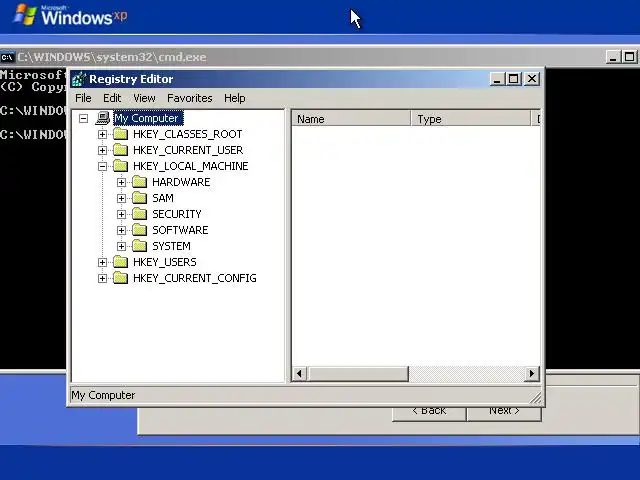Image resolution: width=640 pixels, height=480 pixels.
Task: Select the SECURITY key label
Action: point(177,214)
